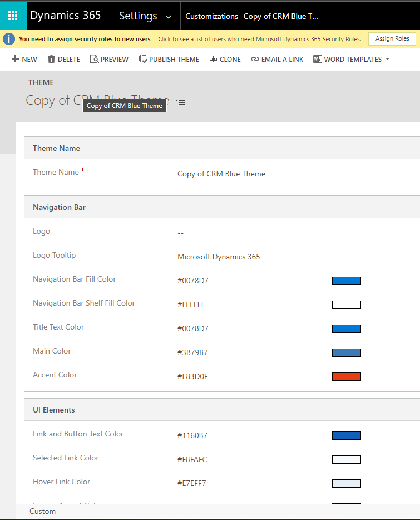Edit Title Text Color value #0078D7
420x520 pixels.
193,328
